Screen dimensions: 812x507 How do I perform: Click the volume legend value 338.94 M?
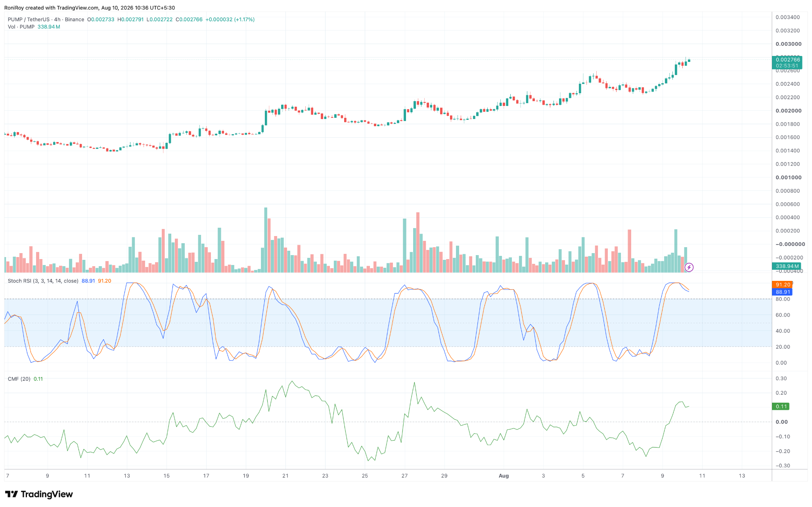tap(49, 27)
